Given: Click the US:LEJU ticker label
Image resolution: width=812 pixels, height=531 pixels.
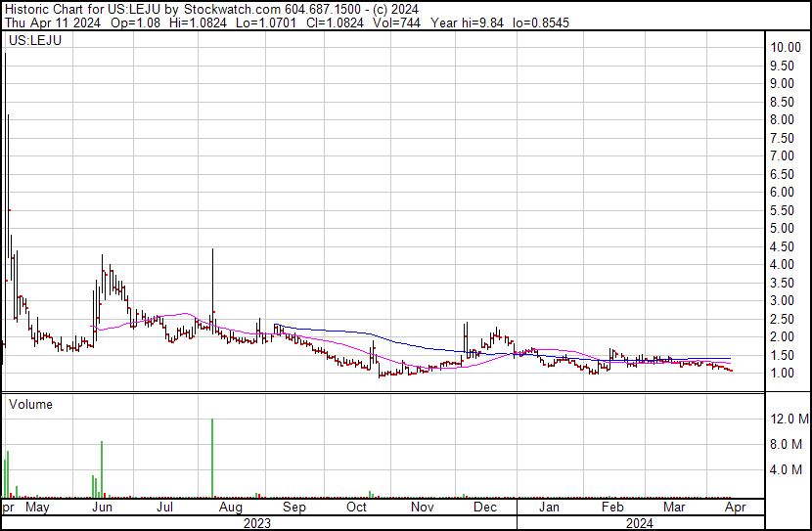Looking at the screenshot, I should [x=33, y=42].
